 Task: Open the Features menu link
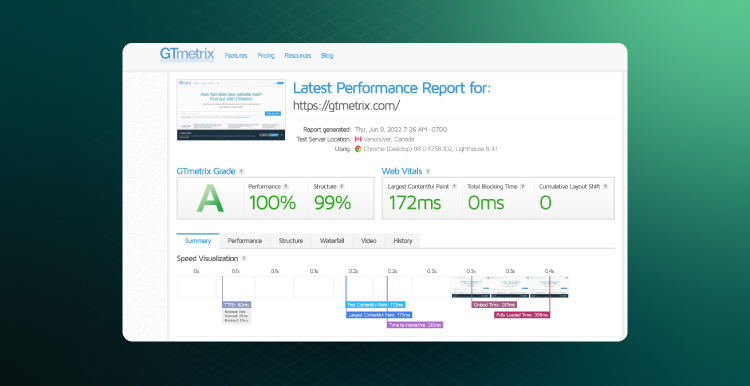pos(236,55)
